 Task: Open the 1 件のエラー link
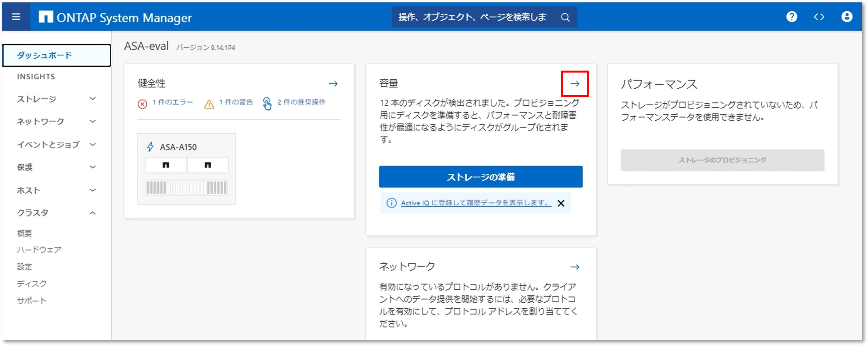[x=173, y=102]
